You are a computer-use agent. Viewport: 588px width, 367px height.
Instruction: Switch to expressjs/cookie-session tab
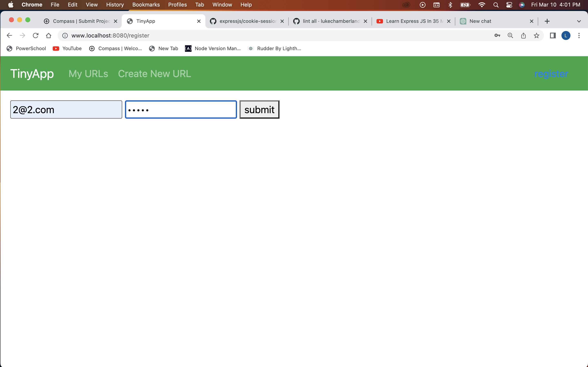pos(247,21)
